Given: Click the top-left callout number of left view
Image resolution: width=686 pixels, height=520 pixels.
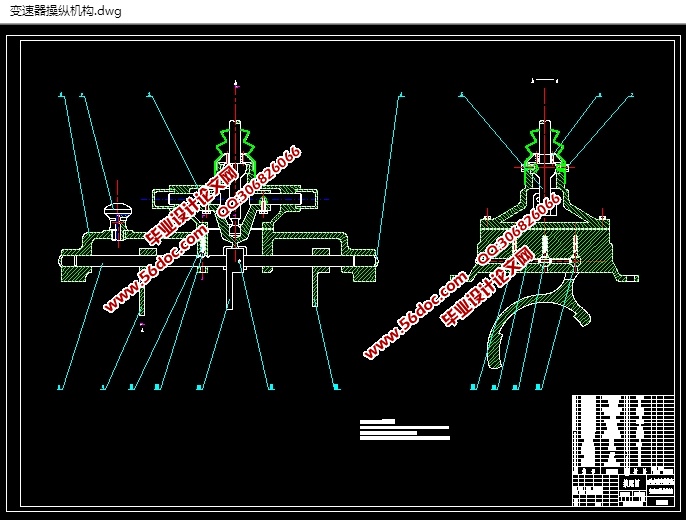Looking at the screenshot, I should pos(62,96).
